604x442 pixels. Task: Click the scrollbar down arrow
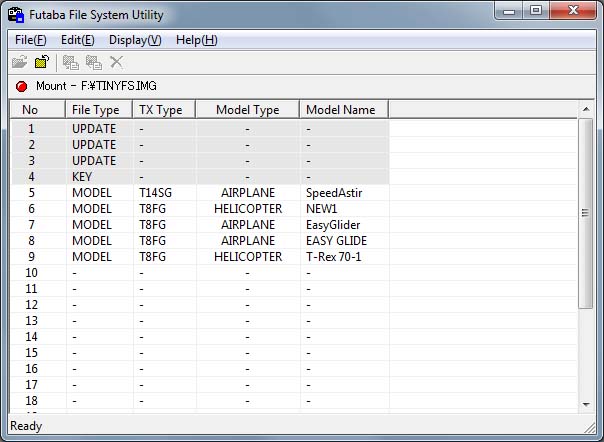pos(586,403)
